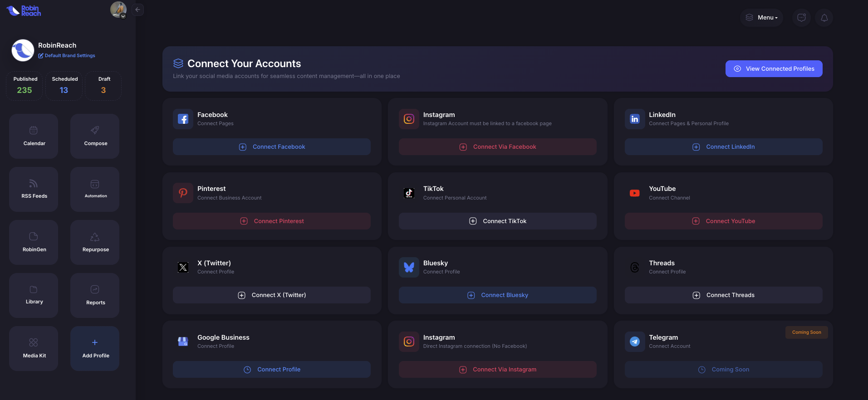The height and width of the screenshot is (400, 868).
Task: Click the Threads logo icon
Action: click(635, 267)
